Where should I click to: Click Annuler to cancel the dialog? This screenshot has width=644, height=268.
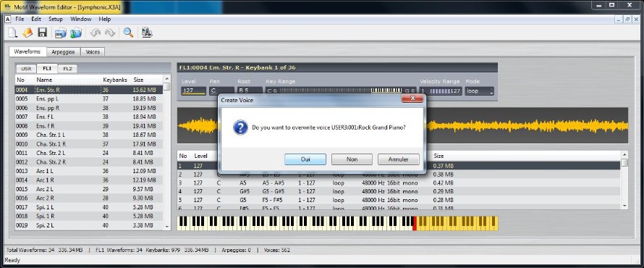pos(399,159)
